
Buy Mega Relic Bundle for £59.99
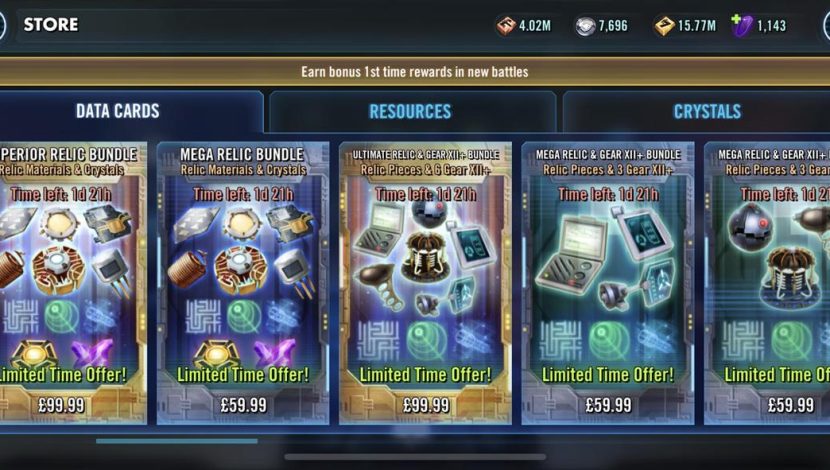coord(243,405)
